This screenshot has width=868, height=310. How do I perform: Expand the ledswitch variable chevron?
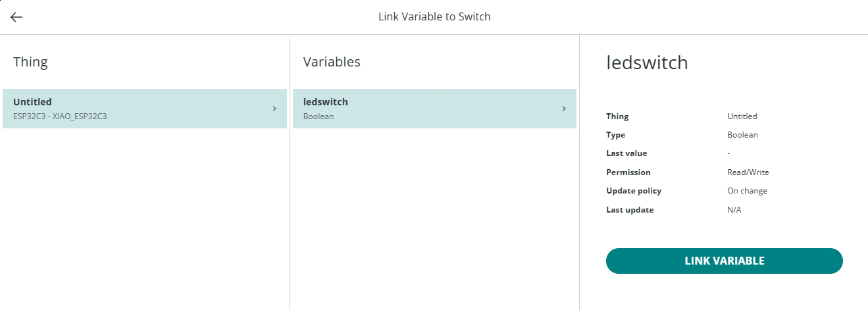click(564, 109)
